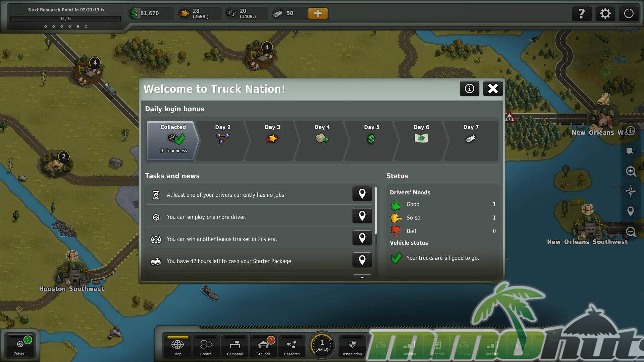Open the Company tab
The height and width of the screenshot is (362, 644).
[235, 347]
